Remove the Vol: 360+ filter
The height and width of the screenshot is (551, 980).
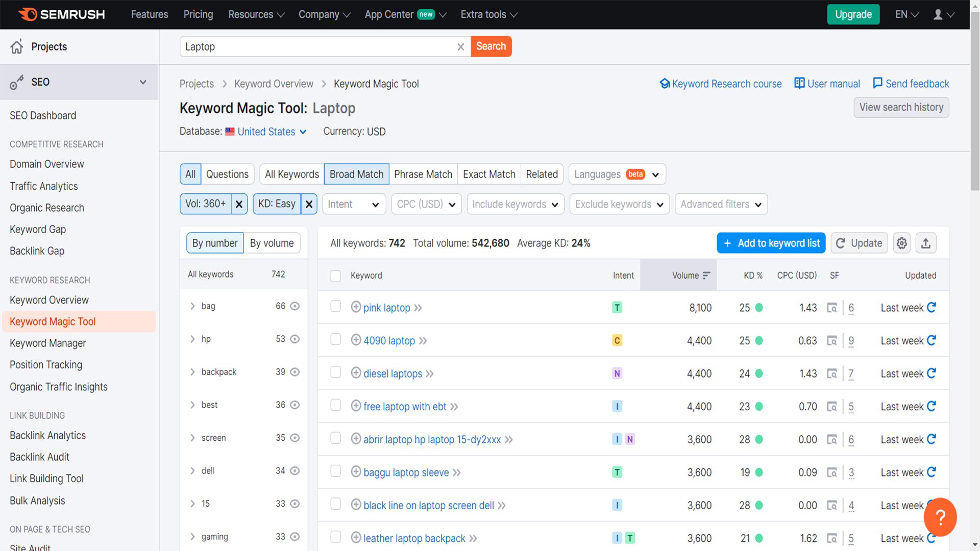tap(239, 204)
